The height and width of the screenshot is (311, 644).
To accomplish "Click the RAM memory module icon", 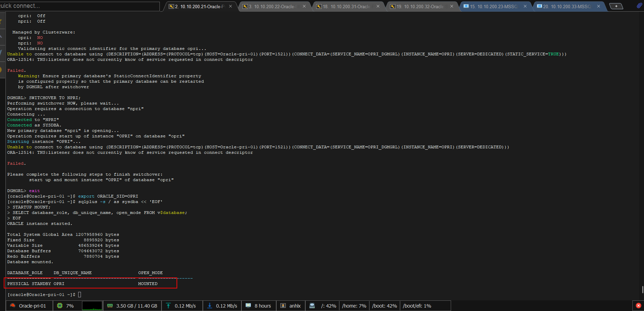I will [110, 306].
